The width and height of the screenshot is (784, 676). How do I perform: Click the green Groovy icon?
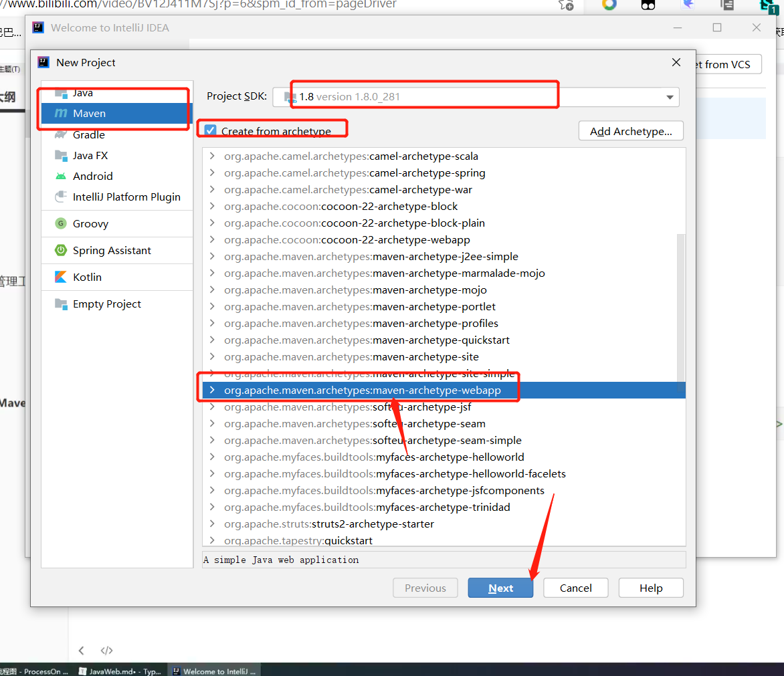(x=61, y=223)
